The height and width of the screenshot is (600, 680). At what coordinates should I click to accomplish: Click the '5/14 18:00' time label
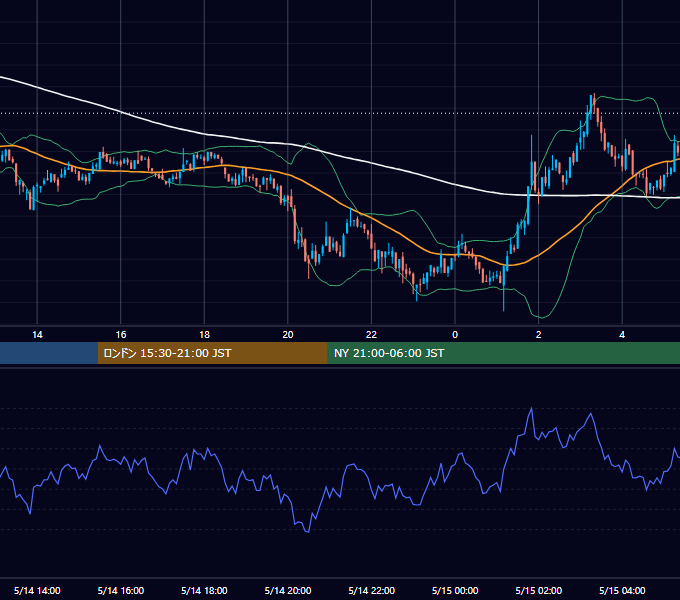204,590
